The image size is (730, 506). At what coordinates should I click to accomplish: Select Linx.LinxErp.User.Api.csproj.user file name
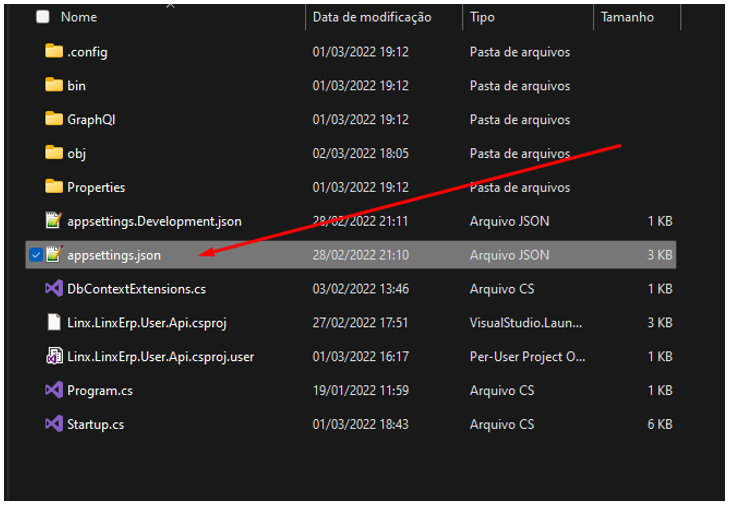pos(161,357)
